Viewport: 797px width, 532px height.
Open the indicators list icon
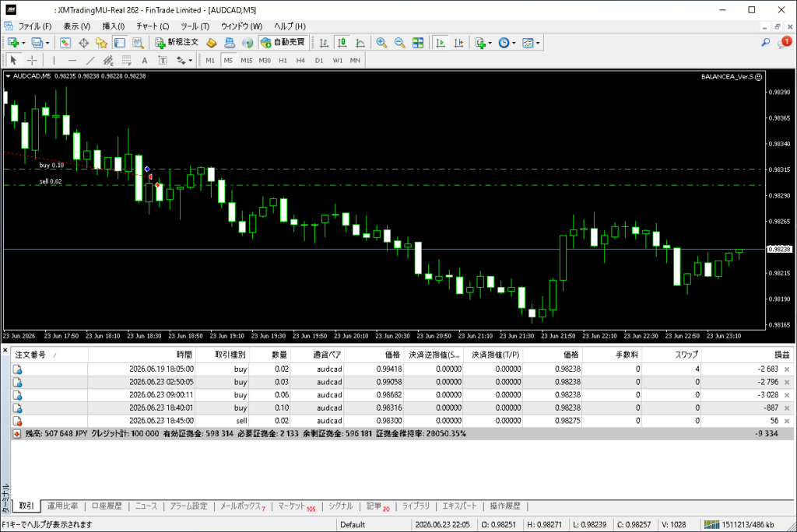click(x=479, y=44)
